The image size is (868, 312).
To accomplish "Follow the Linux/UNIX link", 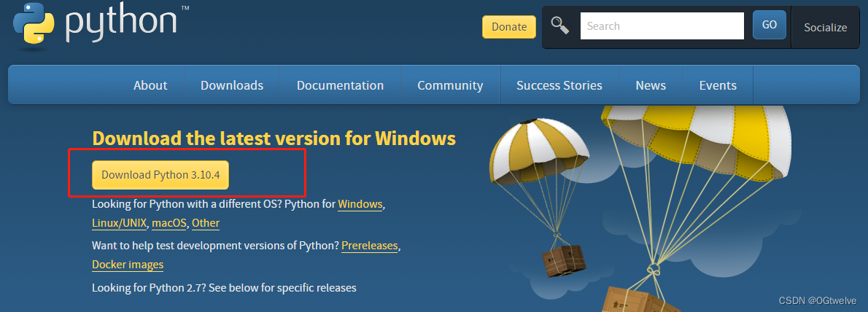I will (x=120, y=224).
